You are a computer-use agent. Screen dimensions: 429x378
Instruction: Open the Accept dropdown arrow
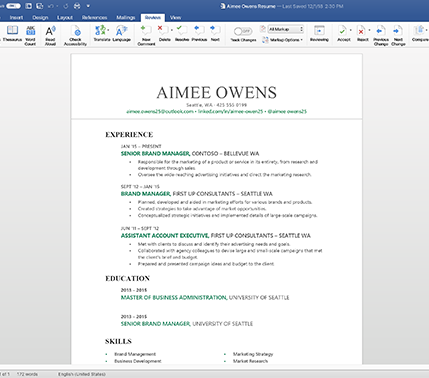(350, 30)
